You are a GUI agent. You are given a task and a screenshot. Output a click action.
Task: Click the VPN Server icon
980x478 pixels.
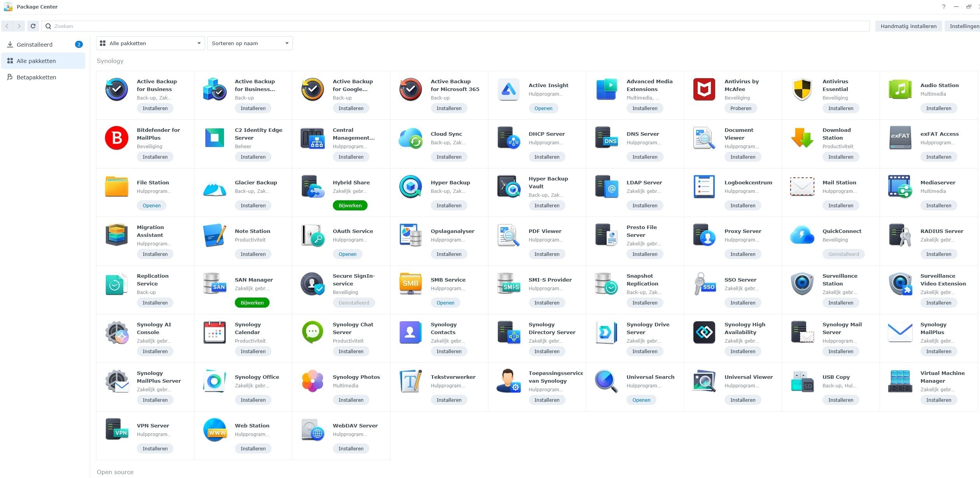coord(117,430)
